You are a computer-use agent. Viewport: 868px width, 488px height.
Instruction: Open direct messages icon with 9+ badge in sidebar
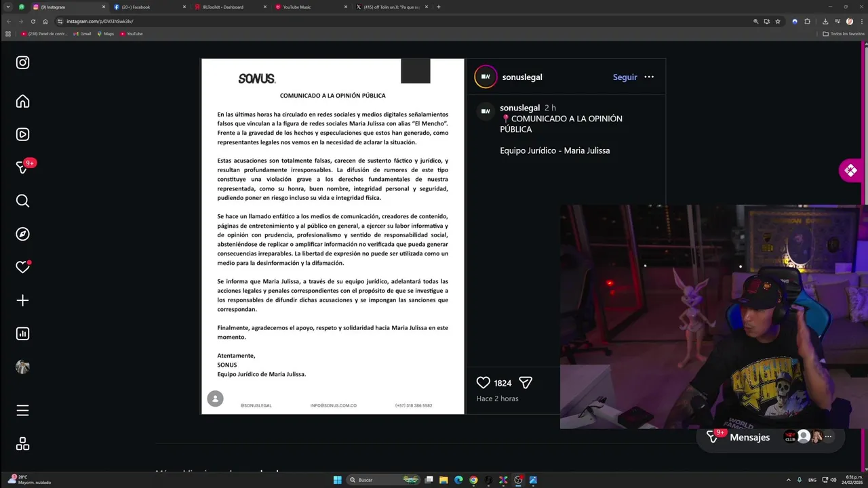[x=22, y=167]
